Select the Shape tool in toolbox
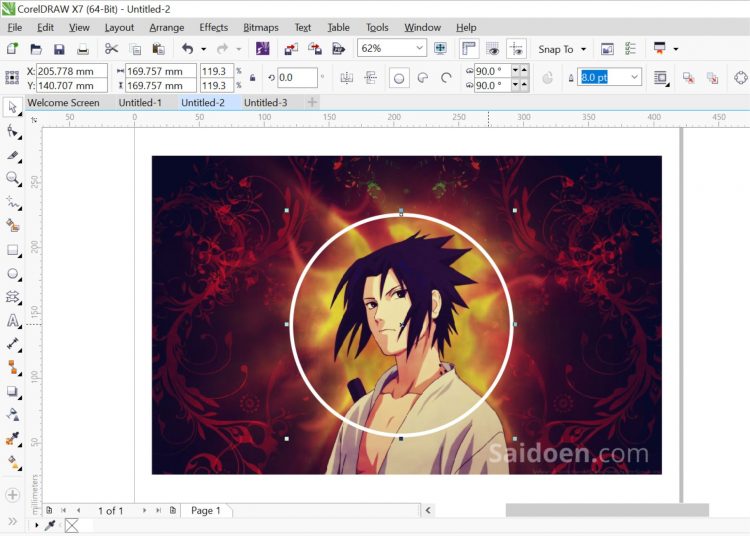 pos(12,131)
